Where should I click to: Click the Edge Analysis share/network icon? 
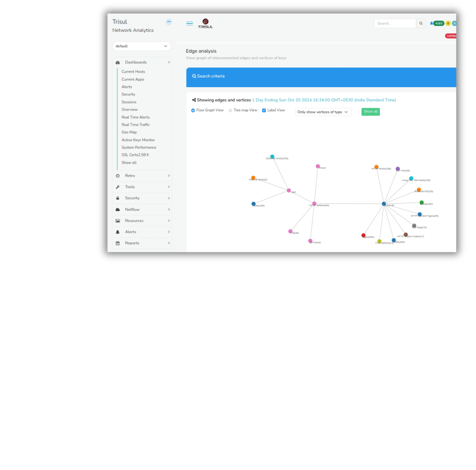click(x=194, y=100)
